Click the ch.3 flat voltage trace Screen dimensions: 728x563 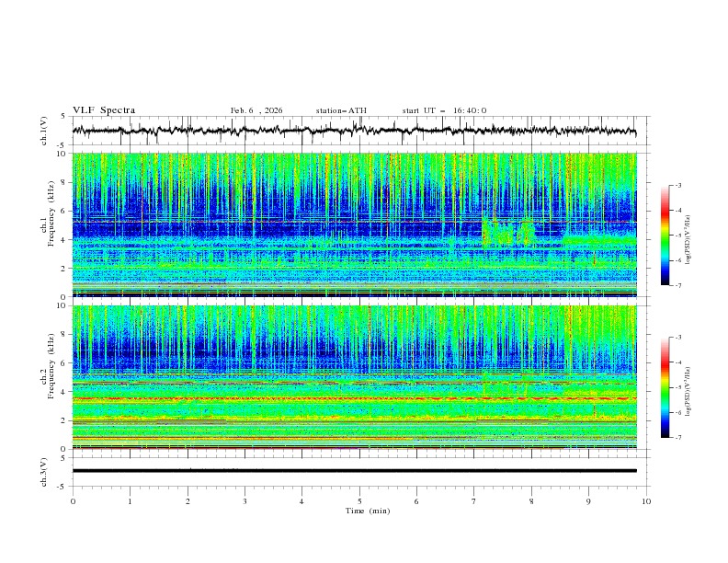click(354, 471)
